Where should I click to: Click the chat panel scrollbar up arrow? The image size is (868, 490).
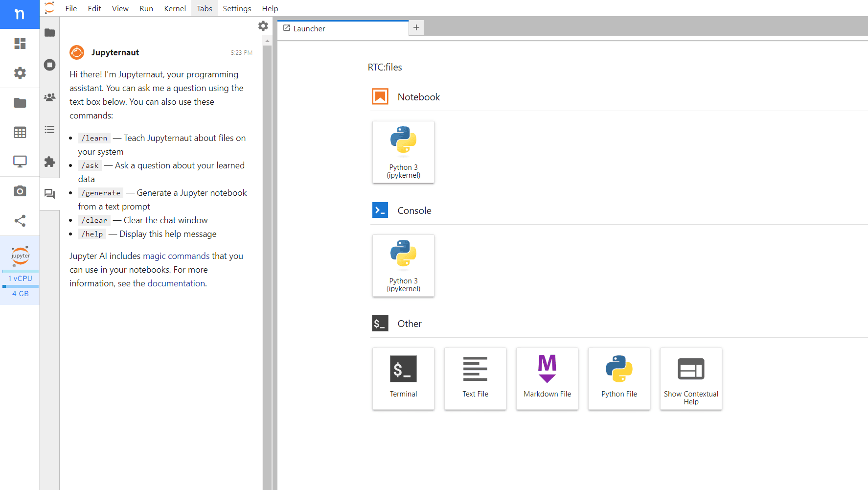[x=267, y=41]
